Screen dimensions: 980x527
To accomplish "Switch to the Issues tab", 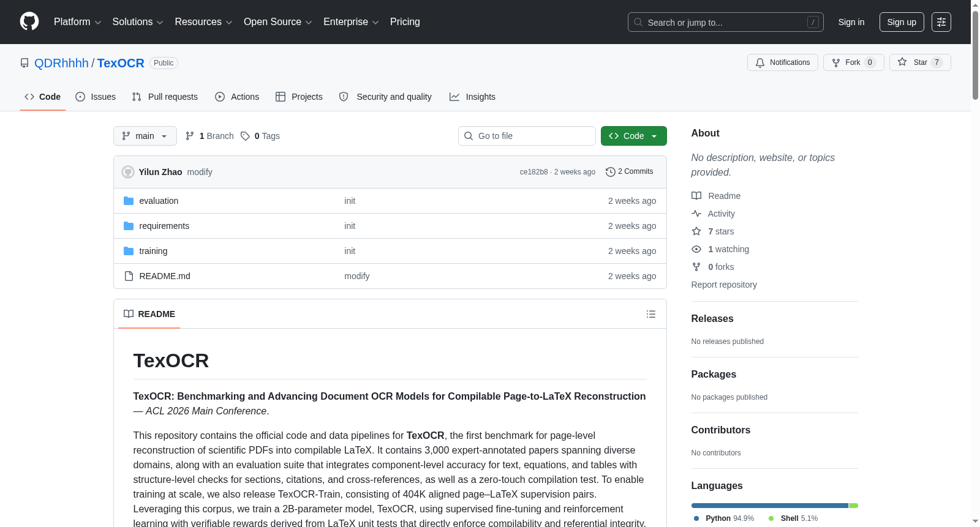I will (96, 97).
